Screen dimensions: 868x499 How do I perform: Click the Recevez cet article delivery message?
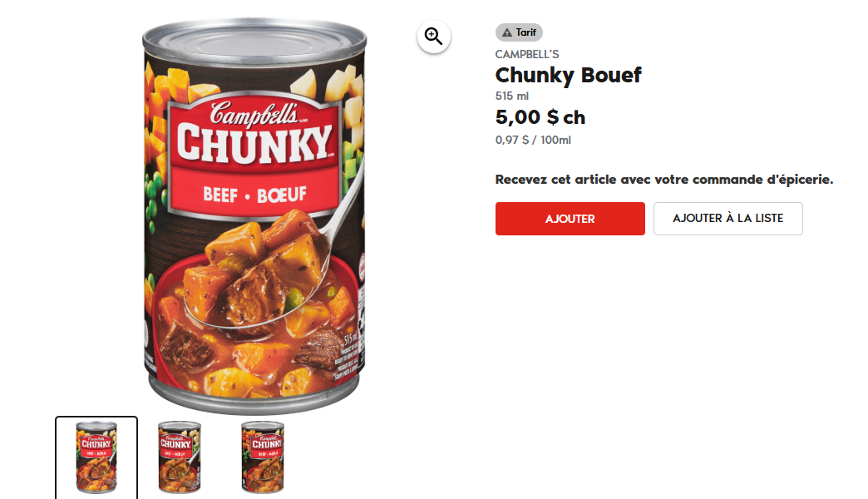pos(664,180)
